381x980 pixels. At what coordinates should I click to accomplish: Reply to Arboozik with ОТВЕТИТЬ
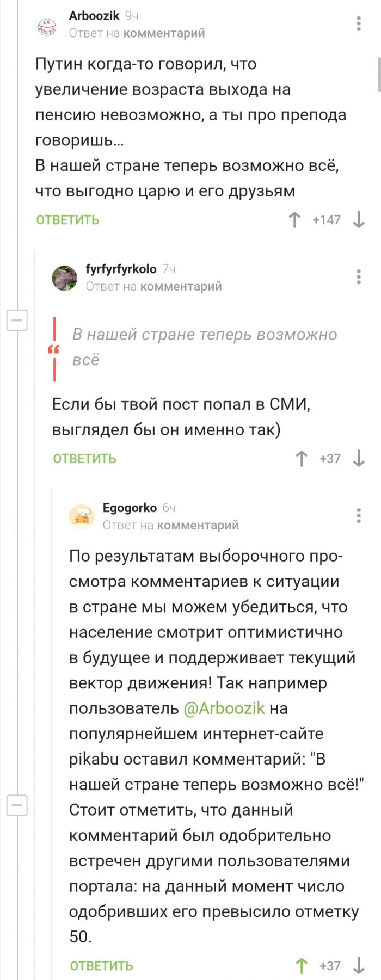click(x=67, y=220)
